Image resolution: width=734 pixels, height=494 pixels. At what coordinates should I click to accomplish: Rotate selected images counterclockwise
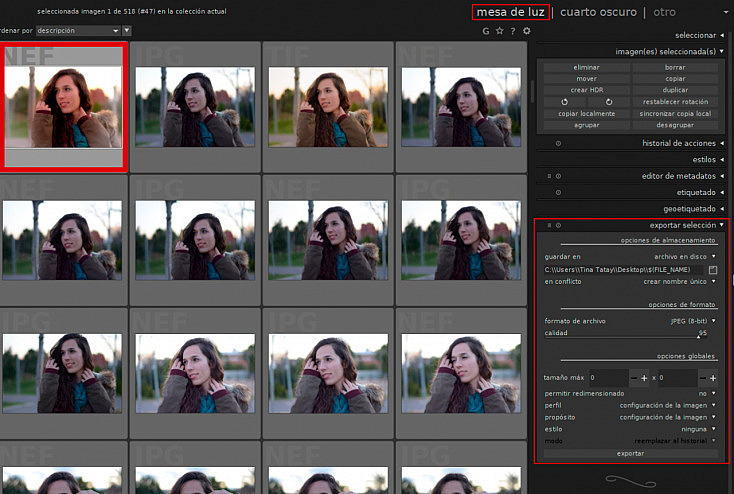click(x=565, y=102)
